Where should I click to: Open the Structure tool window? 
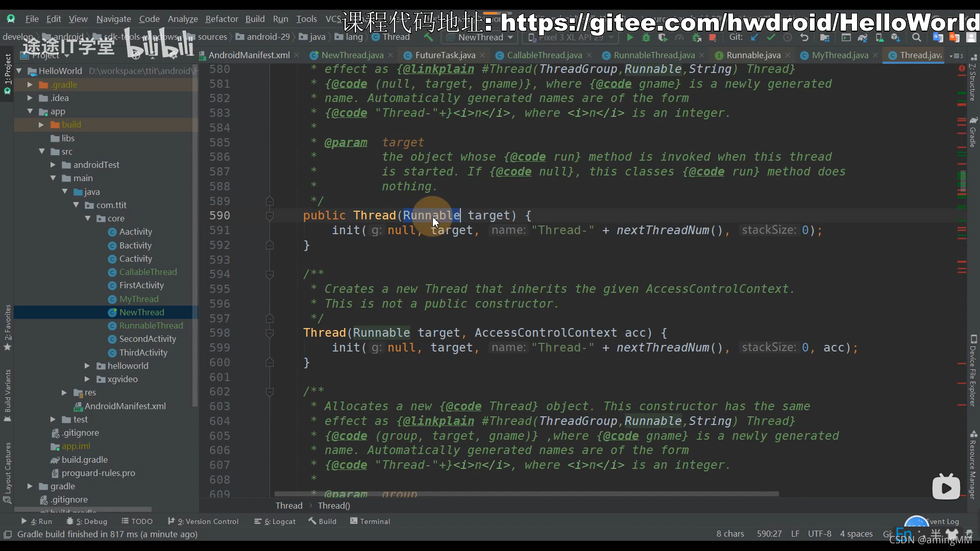point(973,78)
